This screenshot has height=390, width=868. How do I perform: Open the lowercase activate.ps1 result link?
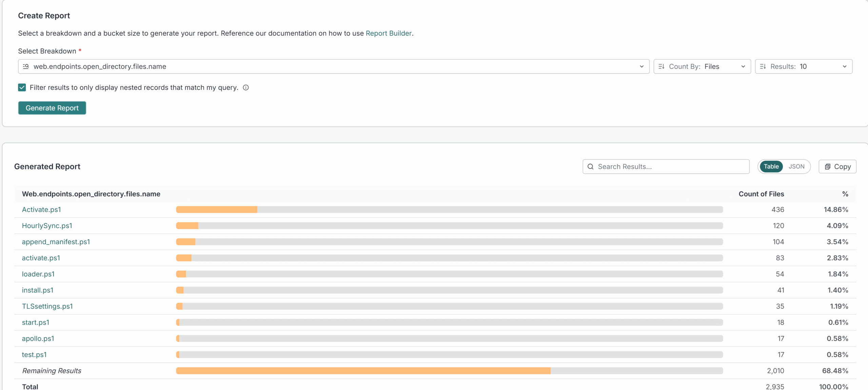pyautogui.click(x=41, y=258)
